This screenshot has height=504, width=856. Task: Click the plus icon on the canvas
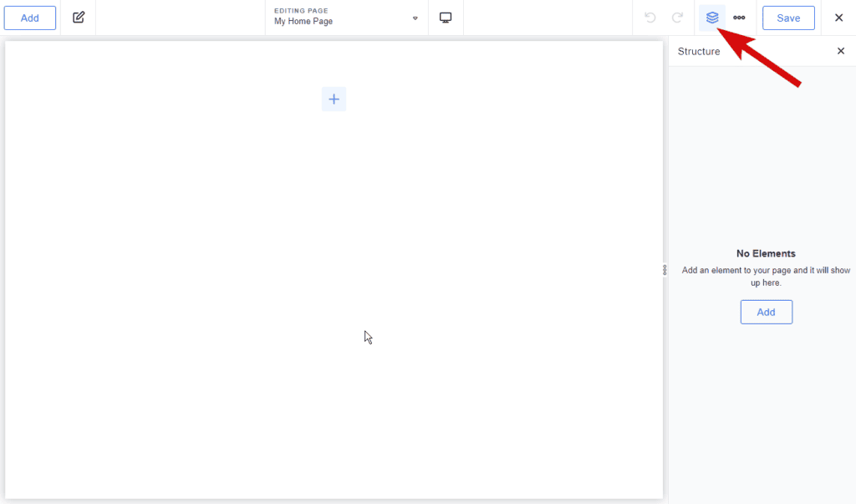click(334, 99)
